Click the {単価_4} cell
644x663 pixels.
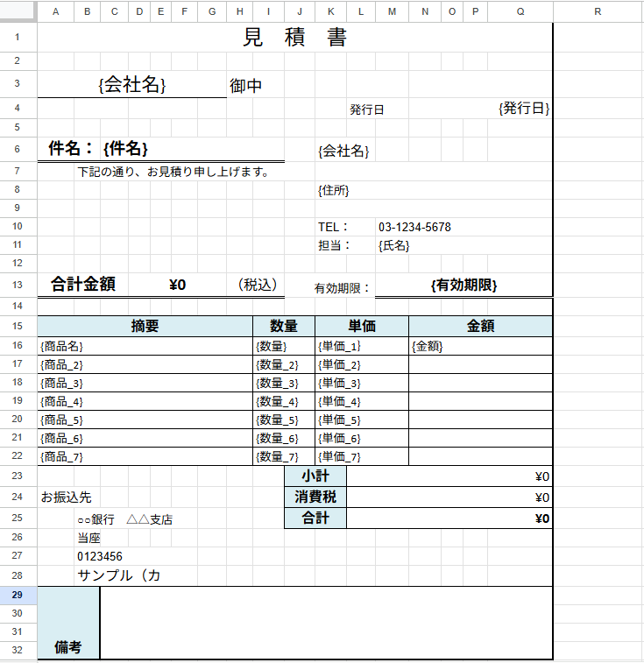click(x=362, y=401)
